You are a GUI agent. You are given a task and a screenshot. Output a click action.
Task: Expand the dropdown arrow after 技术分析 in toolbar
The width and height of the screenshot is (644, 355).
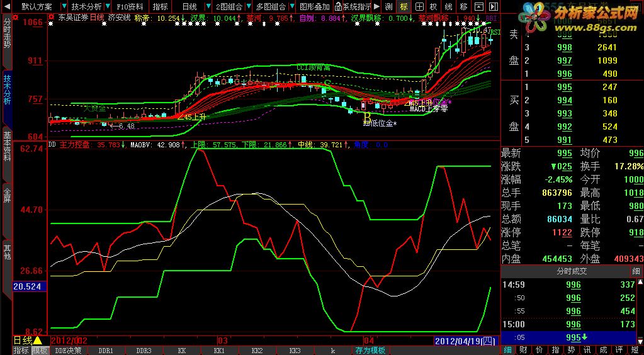(107, 6)
